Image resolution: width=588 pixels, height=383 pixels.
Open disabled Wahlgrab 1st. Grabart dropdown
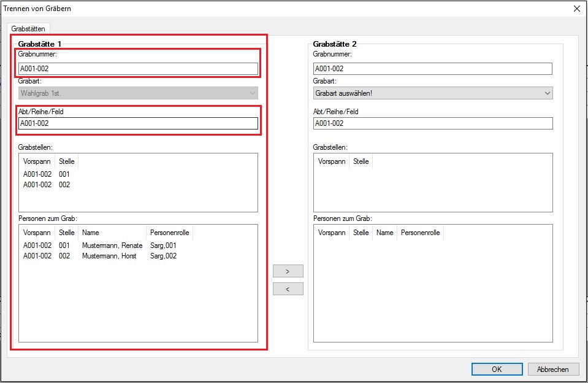[138, 93]
